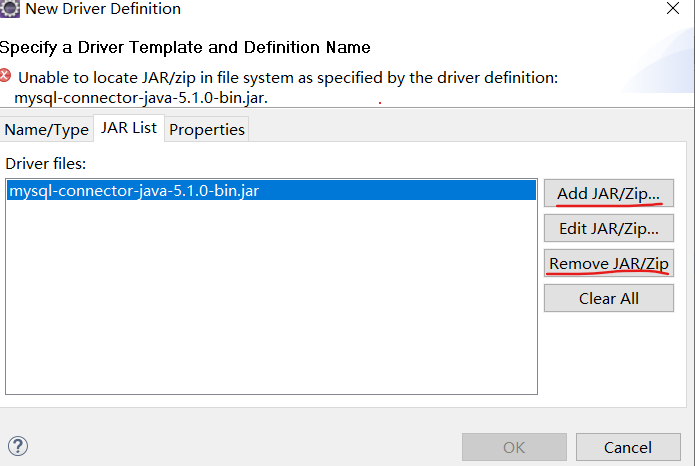Select mysql-connector-java-5.1.0-bin.jar in driver files list
This screenshot has height=466, width=695.
[271, 191]
